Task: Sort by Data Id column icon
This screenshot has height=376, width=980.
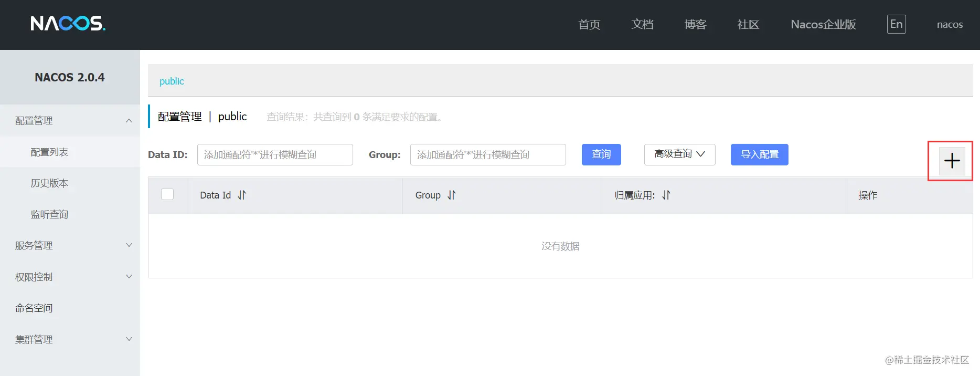Action: tap(242, 195)
